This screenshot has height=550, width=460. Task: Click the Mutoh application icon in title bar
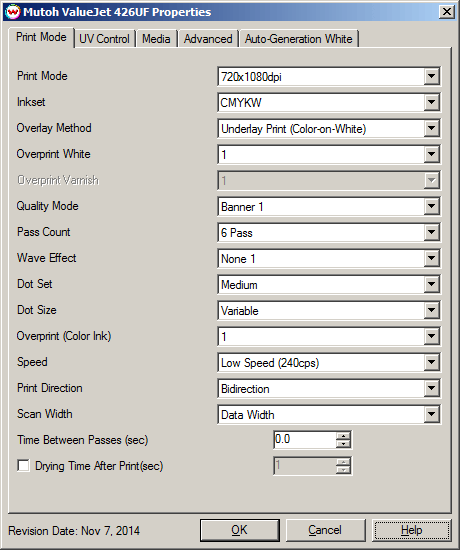click(13, 12)
